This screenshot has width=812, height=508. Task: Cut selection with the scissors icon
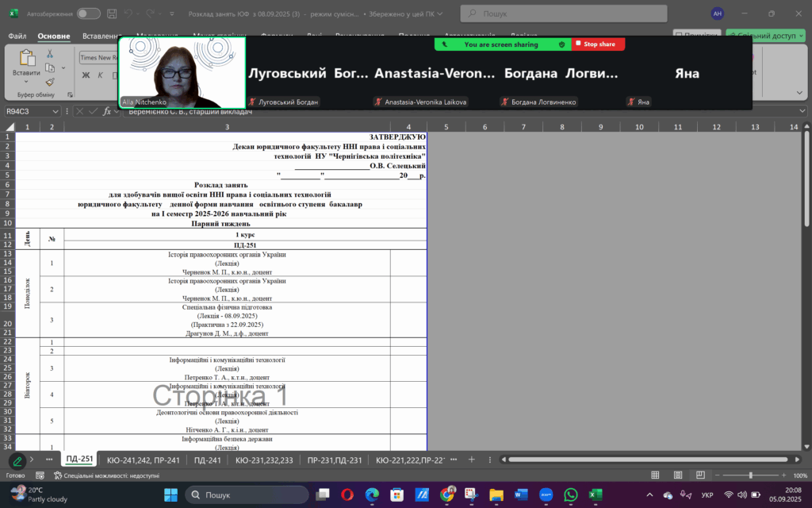click(50, 54)
